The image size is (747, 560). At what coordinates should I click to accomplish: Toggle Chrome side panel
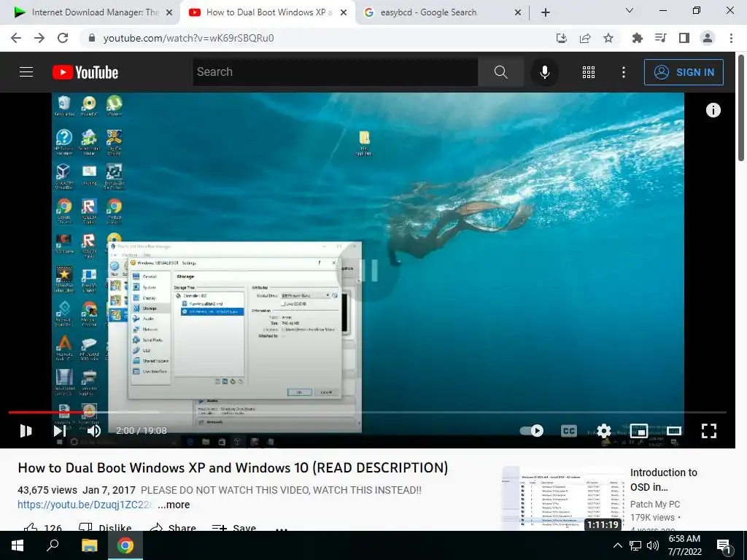coord(684,38)
